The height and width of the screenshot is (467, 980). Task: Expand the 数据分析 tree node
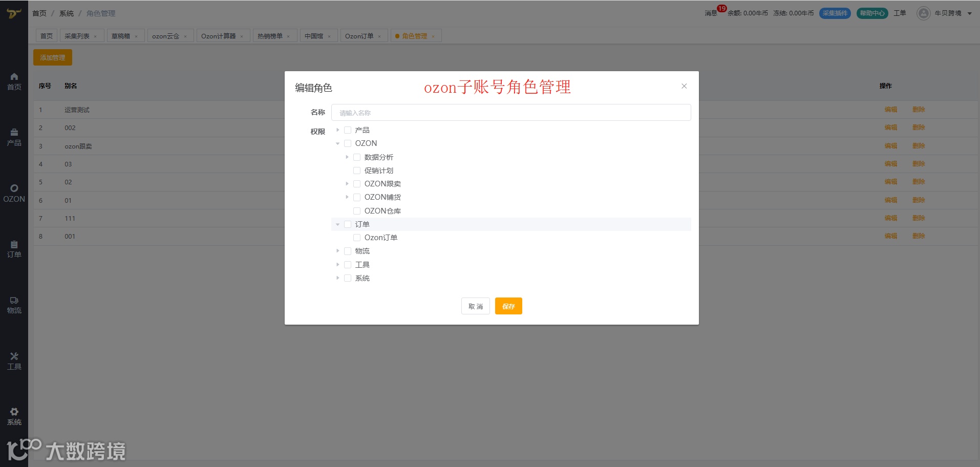click(x=347, y=157)
